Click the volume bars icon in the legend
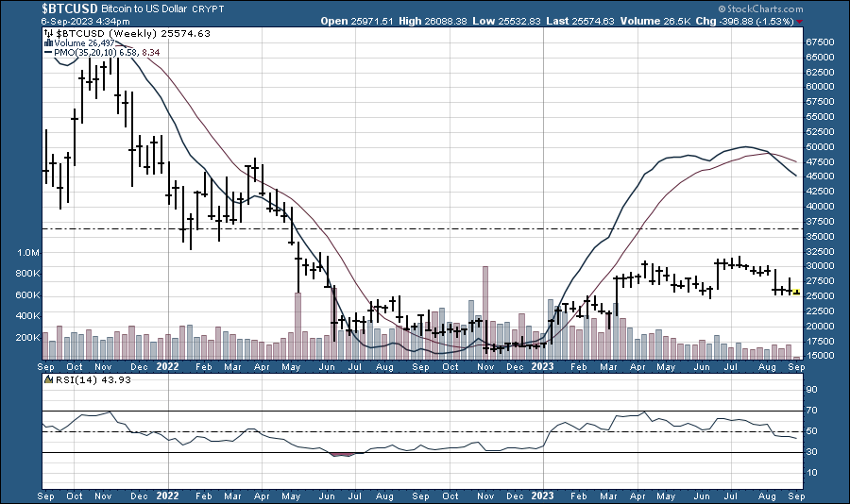 tap(48, 43)
